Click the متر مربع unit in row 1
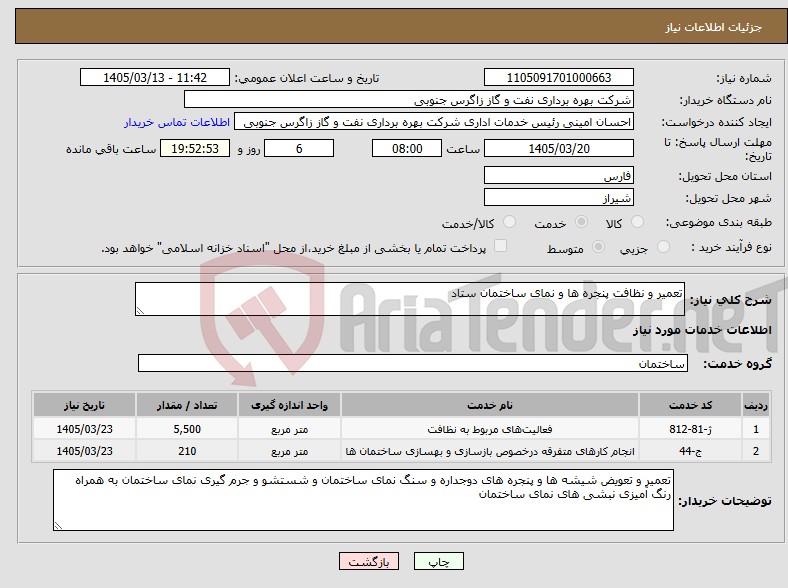 click(x=289, y=429)
